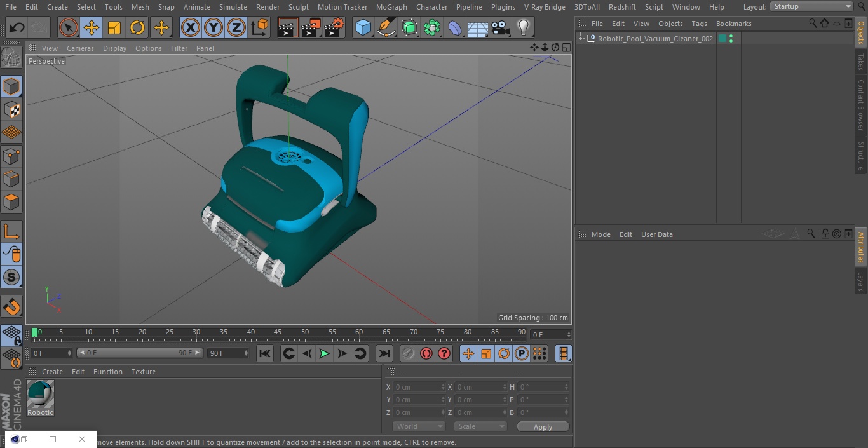Activate the Rotate tool

click(137, 28)
